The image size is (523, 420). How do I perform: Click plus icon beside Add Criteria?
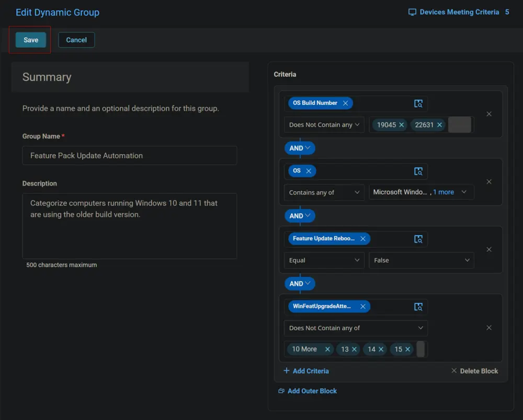286,371
